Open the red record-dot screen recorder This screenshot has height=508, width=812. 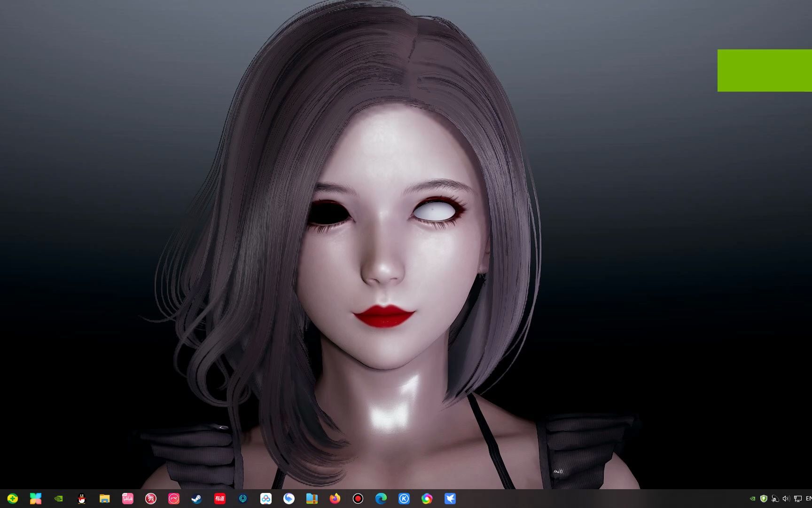[358, 499]
